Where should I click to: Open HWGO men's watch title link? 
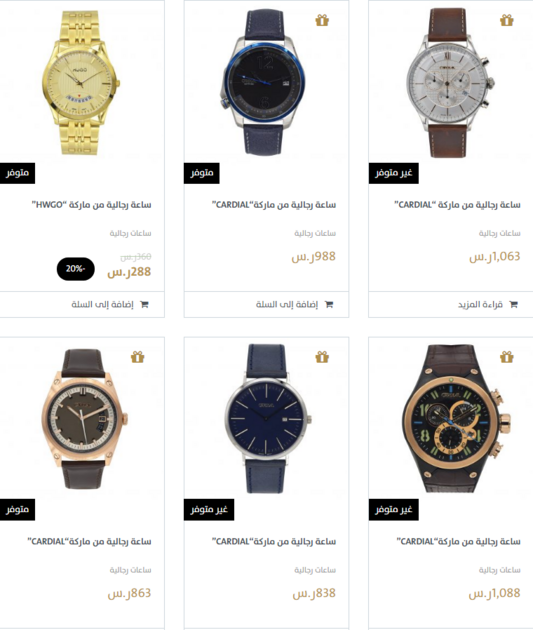click(x=92, y=205)
